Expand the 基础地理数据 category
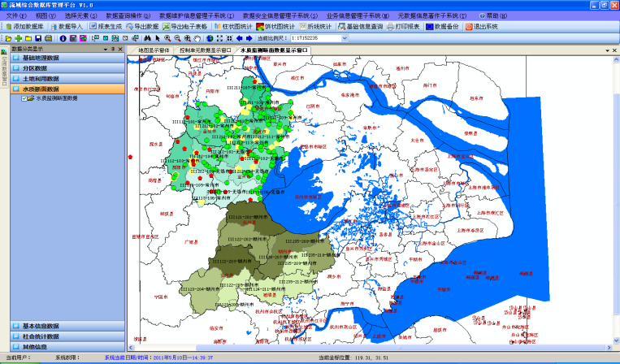 [41, 58]
